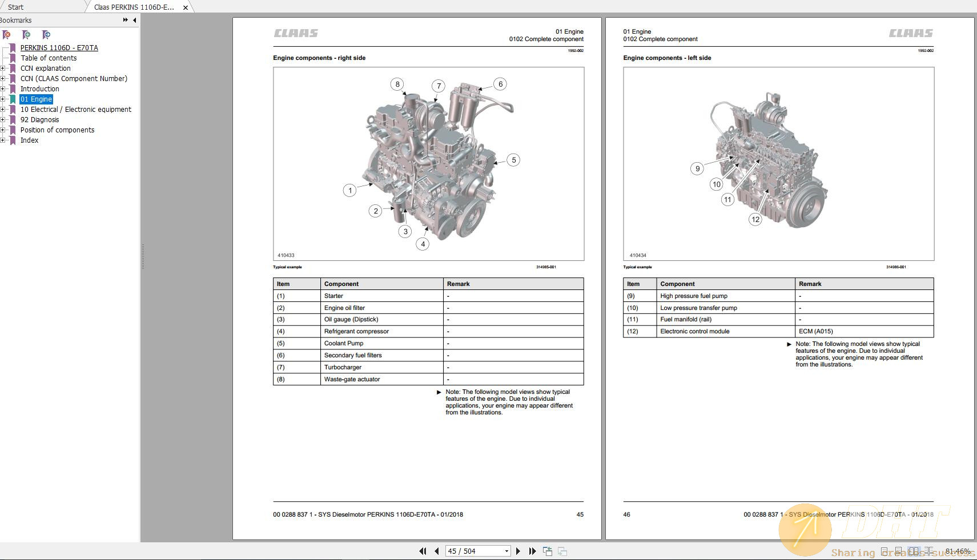Open the Table of contents bookmark
The width and height of the screenshot is (977, 560).
tap(49, 58)
